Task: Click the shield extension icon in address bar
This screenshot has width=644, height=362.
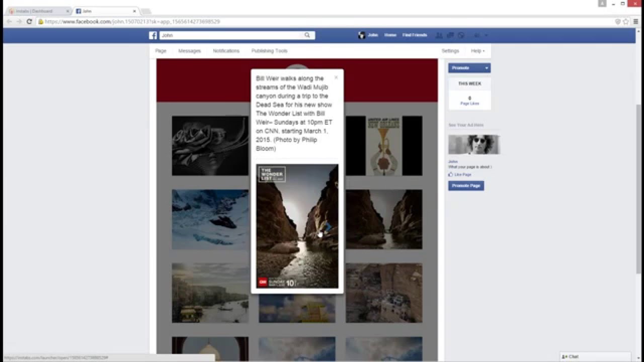Action: 618,22
